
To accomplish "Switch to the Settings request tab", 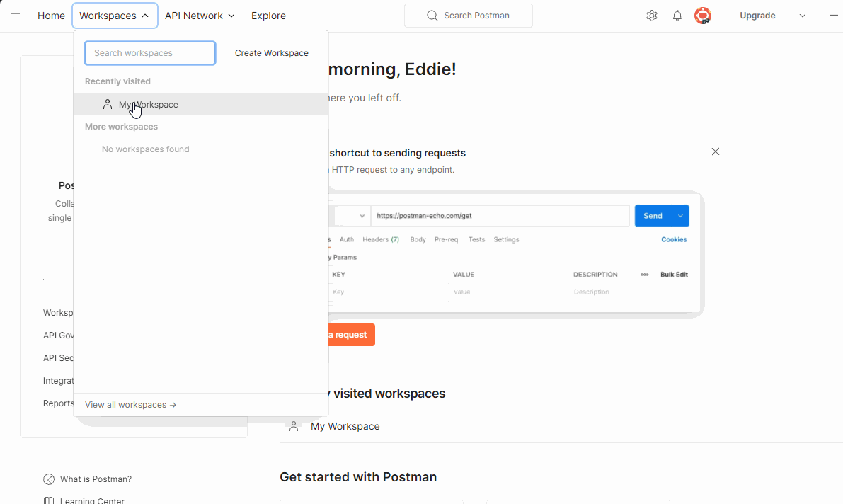I will point(507,239).
